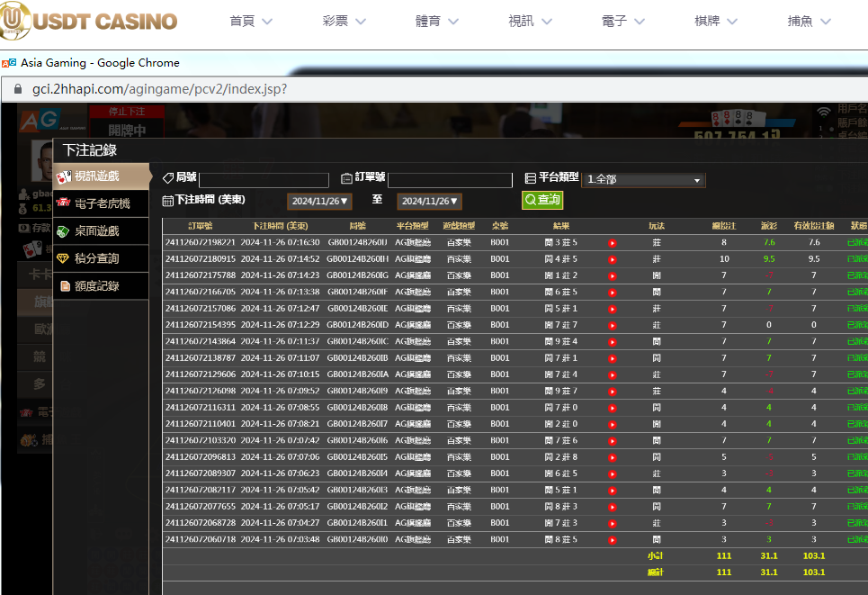This screenshot has width=868, height=595.
Task: Switch to the 電子老虎機 records tab
Action: pos(101,203)
